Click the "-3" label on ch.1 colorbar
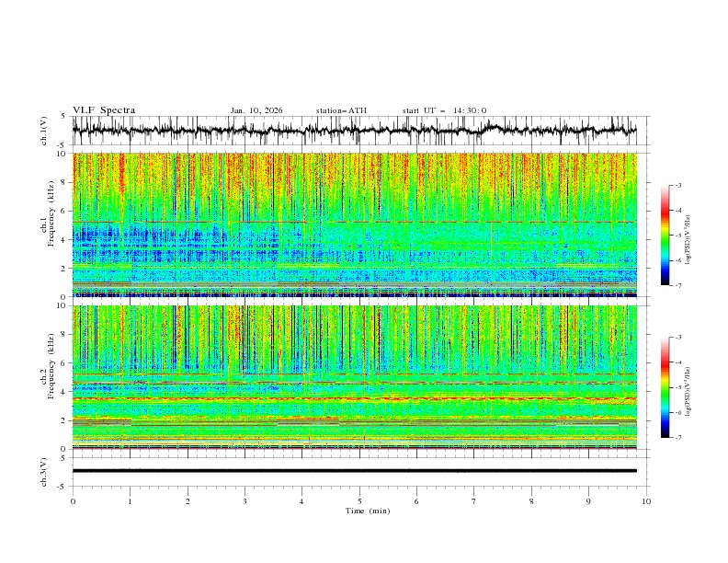This screenshot has width=728, height=563. (678, 185)
